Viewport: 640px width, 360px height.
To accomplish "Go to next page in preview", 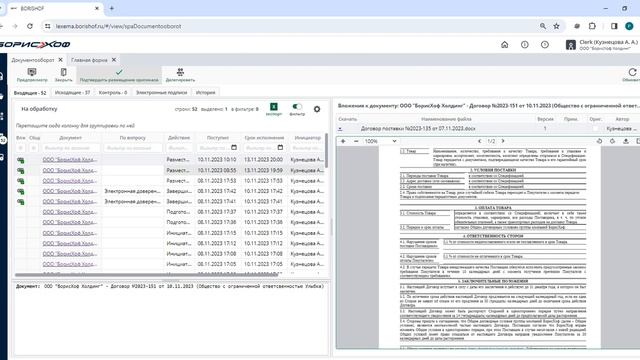I will click(x=503, y=141).
